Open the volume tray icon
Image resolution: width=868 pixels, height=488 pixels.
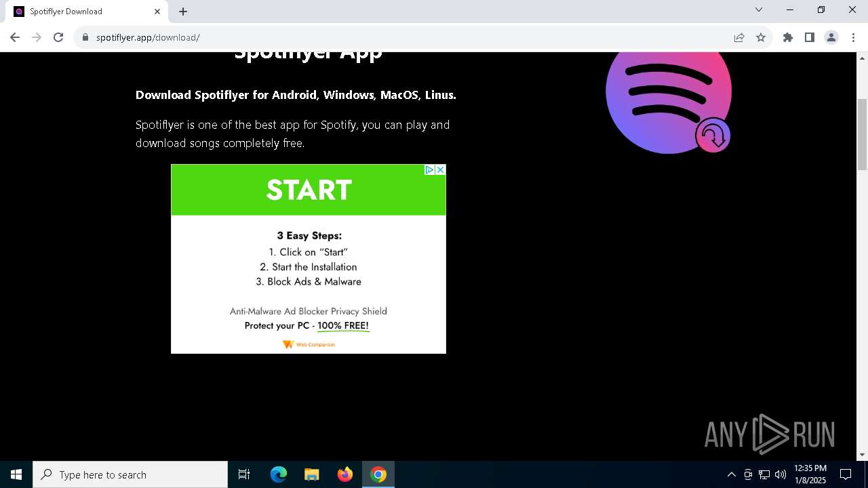click(x=781, y=474)
